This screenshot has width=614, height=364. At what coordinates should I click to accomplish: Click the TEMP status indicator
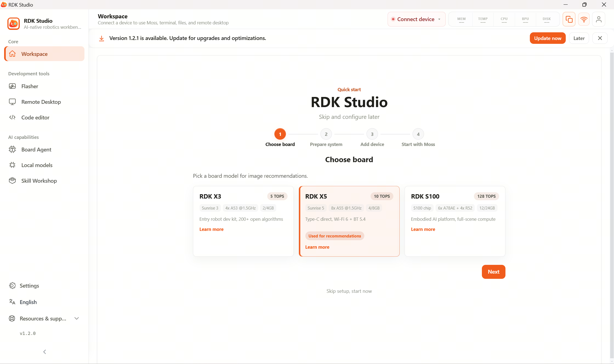pyautogui.click(x=483, y=19)
